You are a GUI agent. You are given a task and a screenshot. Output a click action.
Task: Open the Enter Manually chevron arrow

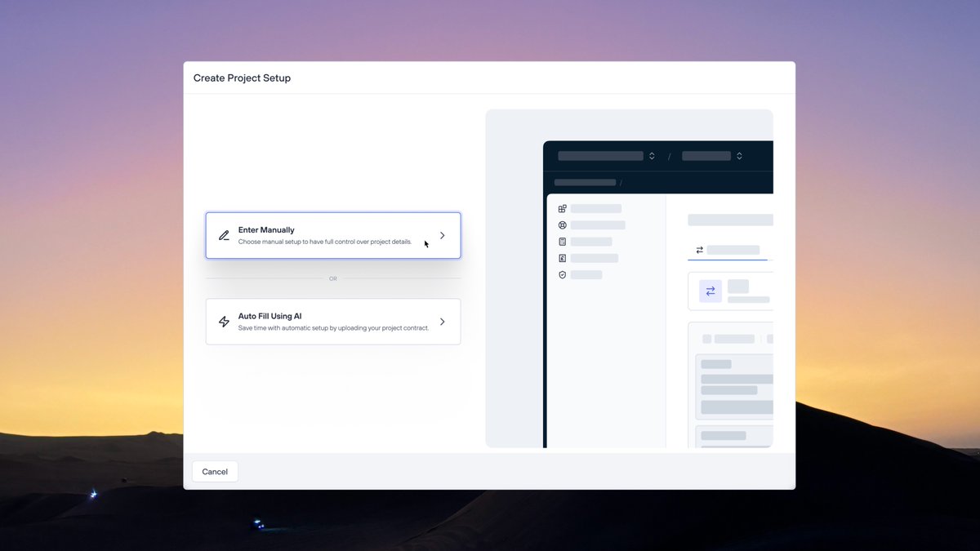point(443,235)
